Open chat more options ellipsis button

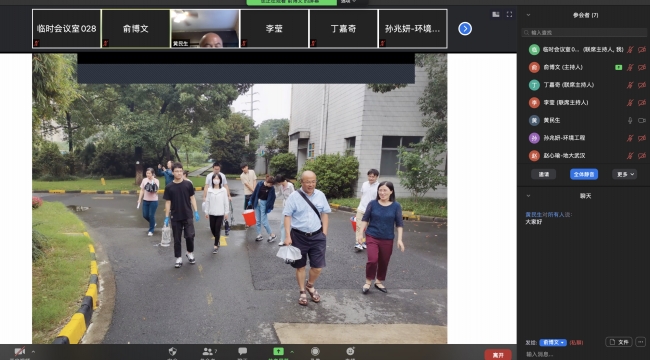point(641,342)
